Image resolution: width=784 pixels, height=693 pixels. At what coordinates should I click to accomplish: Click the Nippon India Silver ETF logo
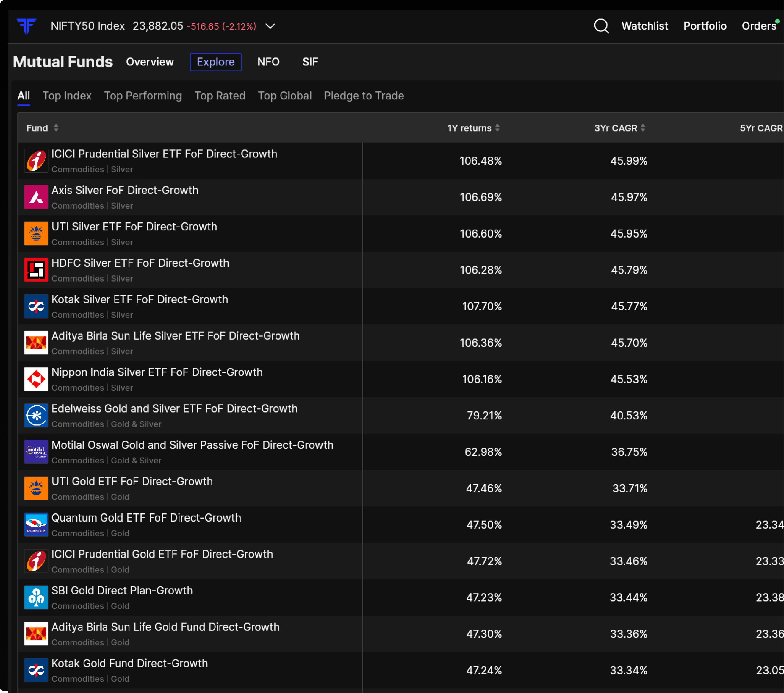pyautogui.click(x=36, y=379)
